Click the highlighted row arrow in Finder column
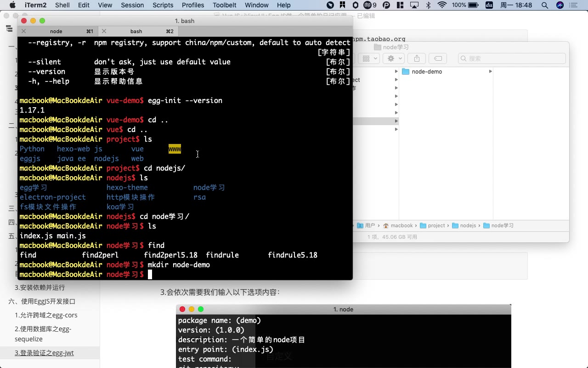The width and height of the screenshot is (588, 368). pos(396,121)
